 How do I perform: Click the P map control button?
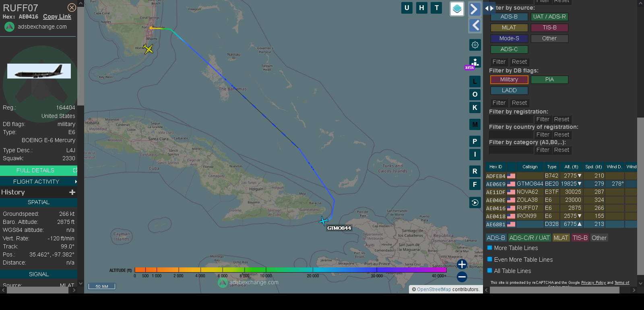[475, 141]
